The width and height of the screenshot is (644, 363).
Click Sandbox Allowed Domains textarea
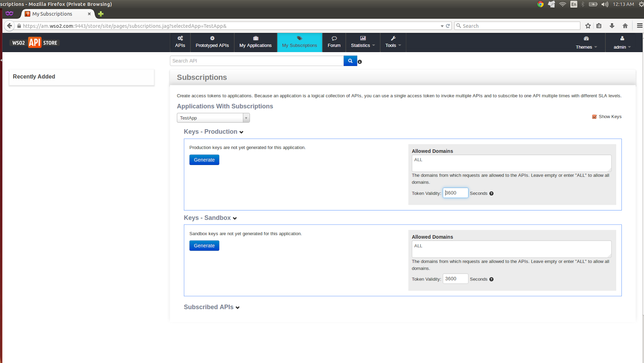(x=512, y=249)
